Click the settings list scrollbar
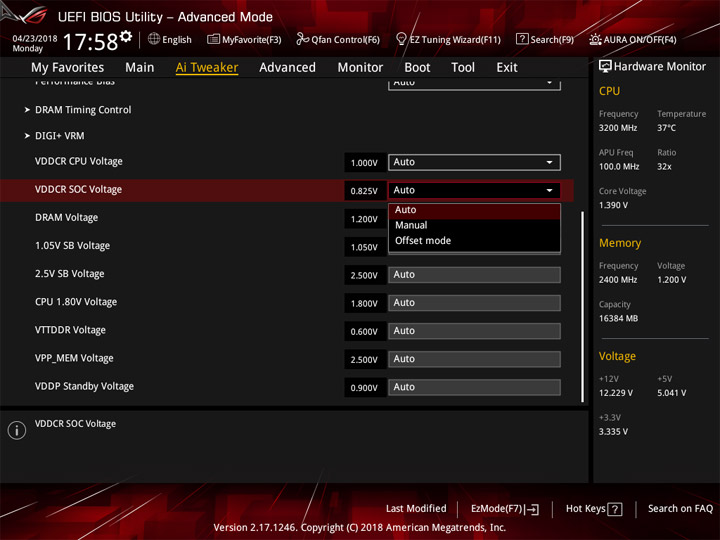720x540 pixels. [583, 307]
